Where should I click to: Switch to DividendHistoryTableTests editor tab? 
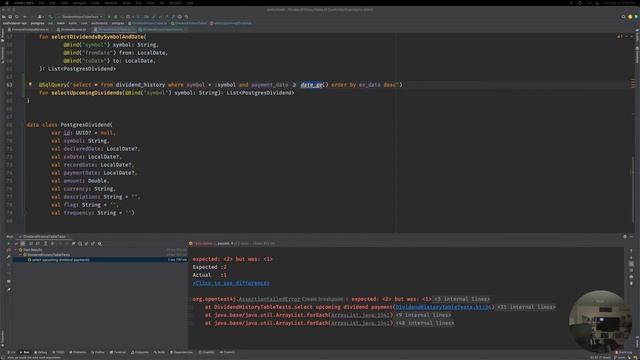coord(162,29)
